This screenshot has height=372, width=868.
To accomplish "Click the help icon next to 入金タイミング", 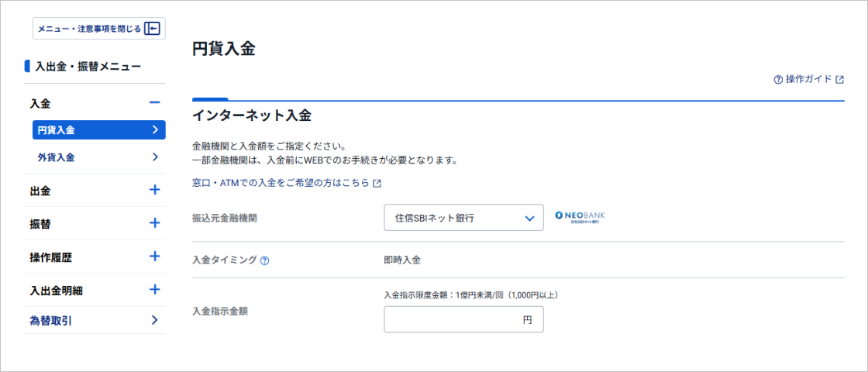I will click(x=265, y=260).
